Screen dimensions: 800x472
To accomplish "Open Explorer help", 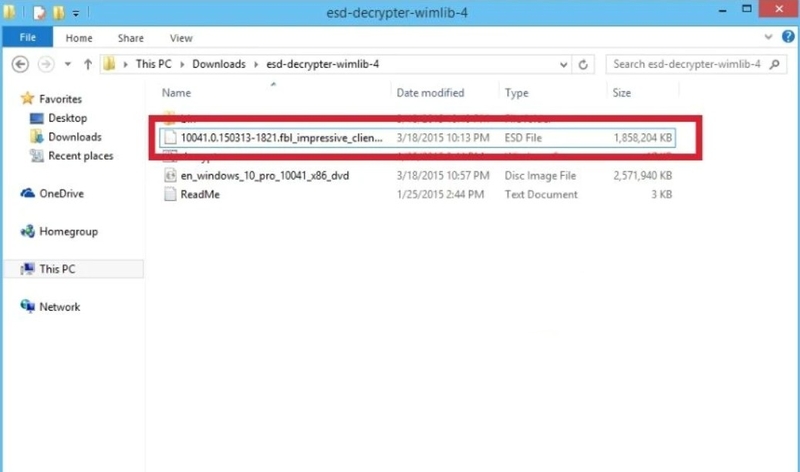I will click(x=788, y=37).
